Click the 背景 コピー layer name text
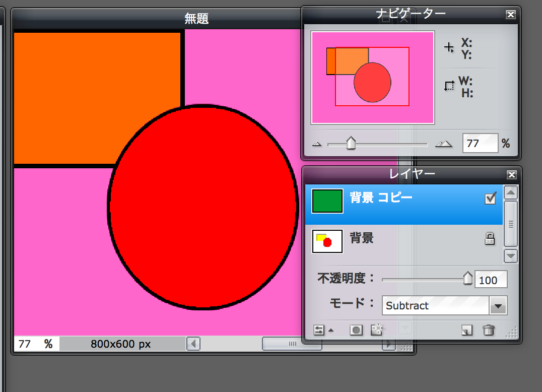The height and width of the screenshot is (392, 542). point(381,198)
